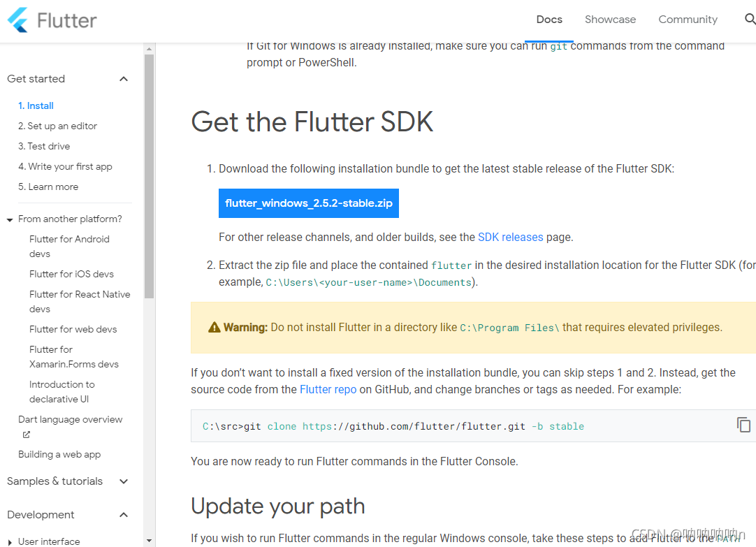Image resolution: width=756 pixels, height=547 pixels.
Task: Open Flutter for iOS devs
Action: click(x=71, y=274)
